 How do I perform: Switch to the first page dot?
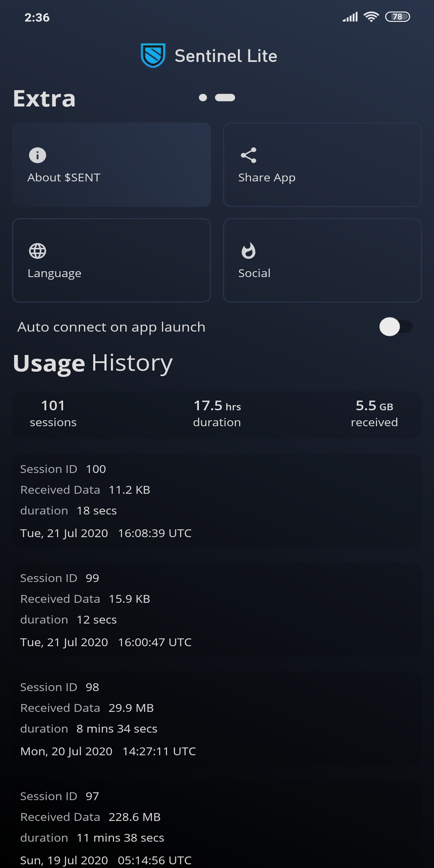pyautogui.click(x=203, y=98)
